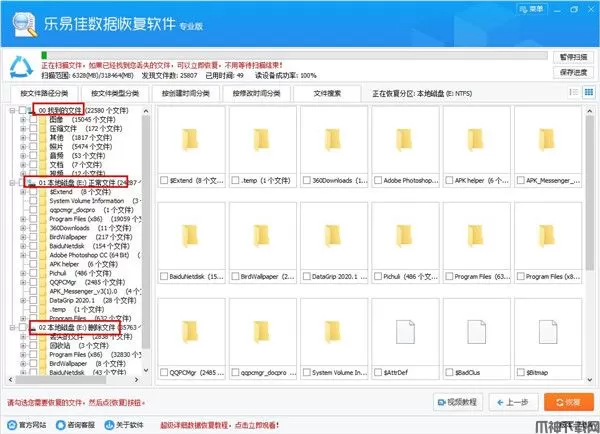Open the 360Downloads folder thumbnail in grid
The width and height of the screenshot is (600, 434).
(x=333, y=139)
